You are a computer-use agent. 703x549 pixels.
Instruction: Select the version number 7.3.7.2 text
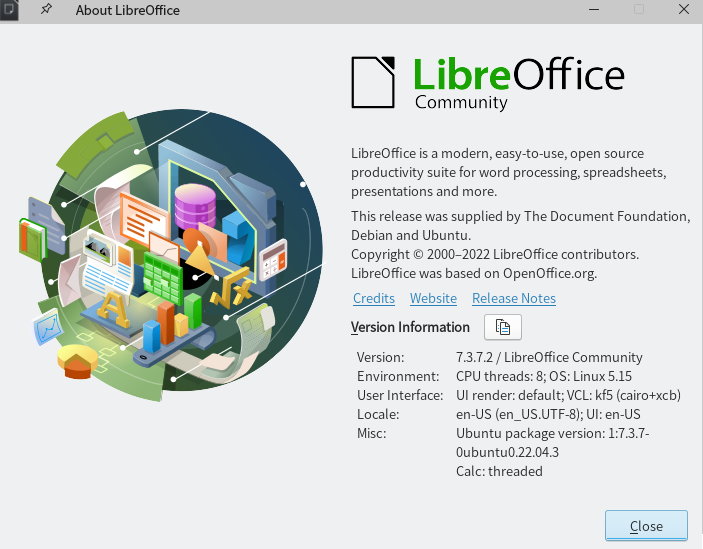click(474, 357)
